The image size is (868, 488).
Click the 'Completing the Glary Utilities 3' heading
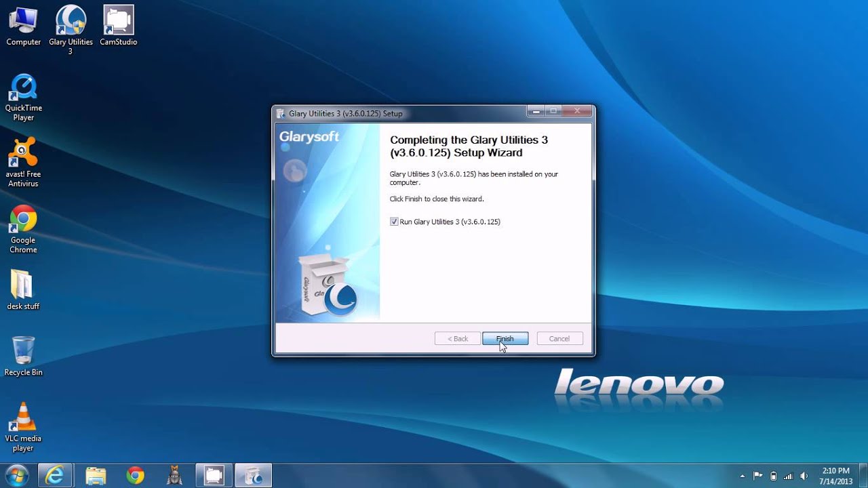click(469, 146)
